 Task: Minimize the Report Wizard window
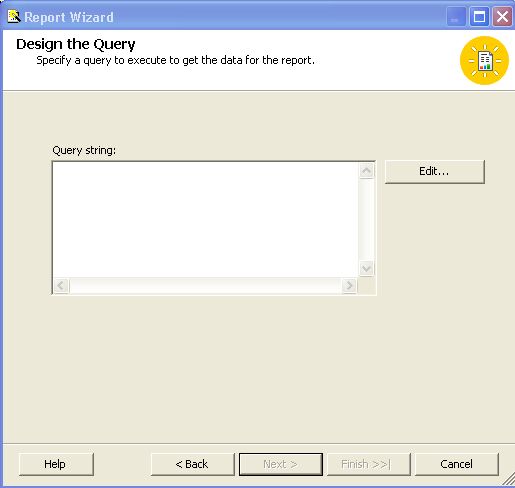pos(456,16)
